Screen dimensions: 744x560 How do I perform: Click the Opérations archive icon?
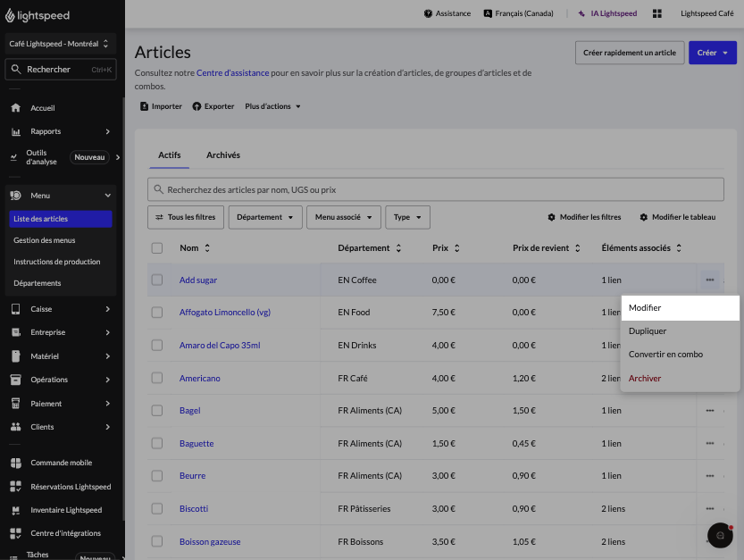coord(16,380)
